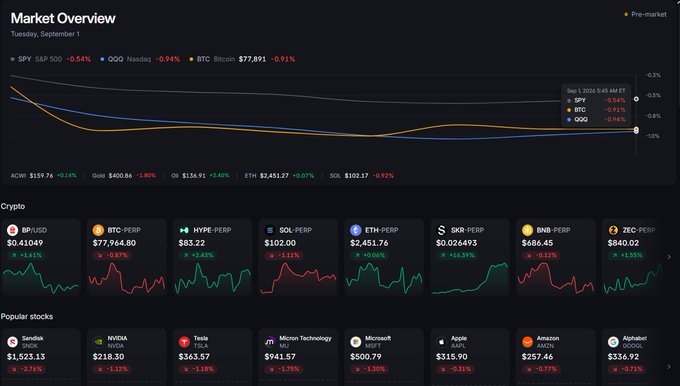Open the SOL $102.17 ticker
Viewport: 680px width, 386px height.
click(x=362, y=176)
